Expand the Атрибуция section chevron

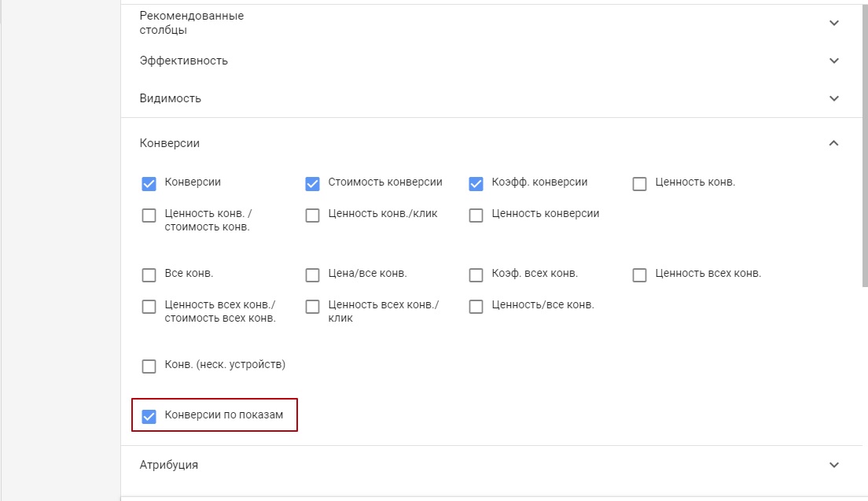pos(833,465)
